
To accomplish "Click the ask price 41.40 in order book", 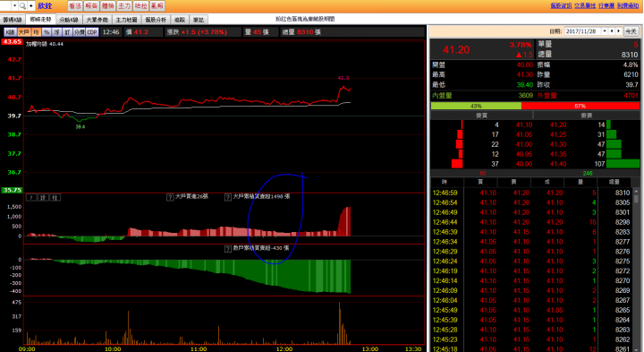I will [558, 164].
